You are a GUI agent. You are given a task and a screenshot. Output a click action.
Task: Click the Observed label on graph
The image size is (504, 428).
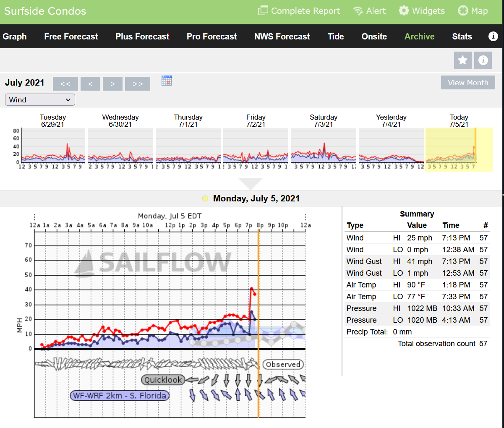[x=283, y=365]
